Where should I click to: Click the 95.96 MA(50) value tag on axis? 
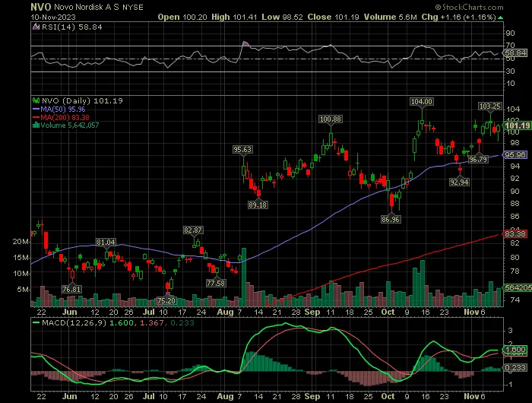(515, 155)
